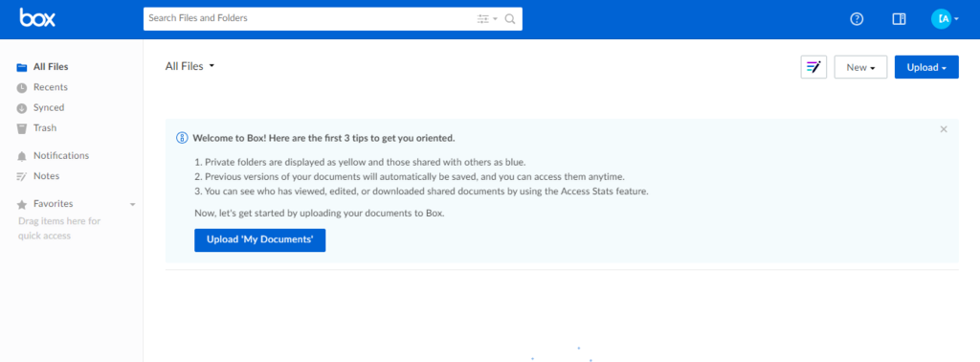
Task: Click the Recents clock icon
Action: [22, 87]
